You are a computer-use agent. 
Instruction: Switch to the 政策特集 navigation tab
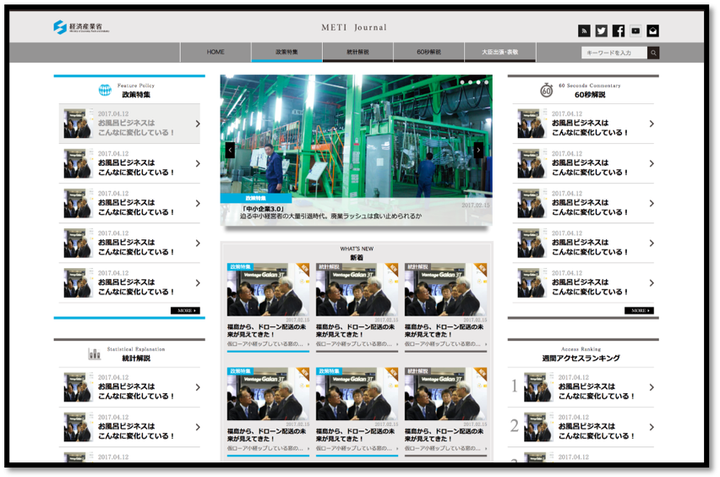tap(287, 52)
